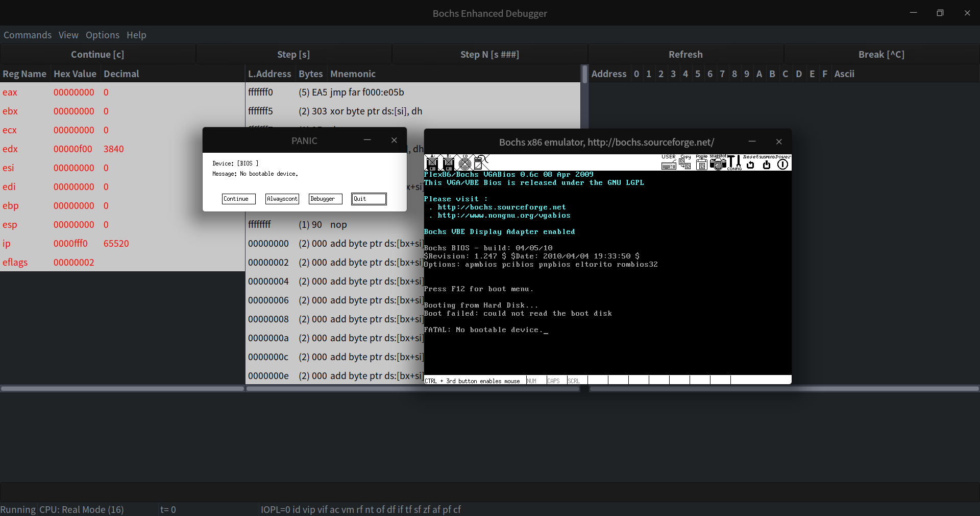Viewport: 980px width, 516px height.
Task: Click the snapshot camera icon in Bochs toolbar
Action: tap(718, 163)
